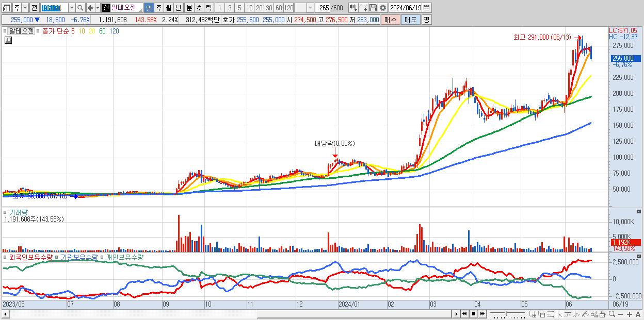The image size is (644, 320).
Task: Toggle the crosshair cursor icon at bottom
Action: pyautogui.click(x=560, y=314)
